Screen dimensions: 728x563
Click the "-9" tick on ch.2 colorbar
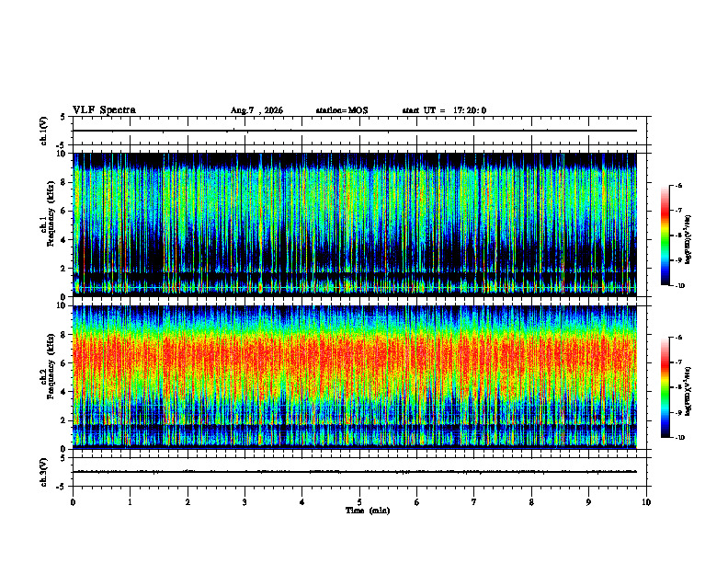(678, 413)
